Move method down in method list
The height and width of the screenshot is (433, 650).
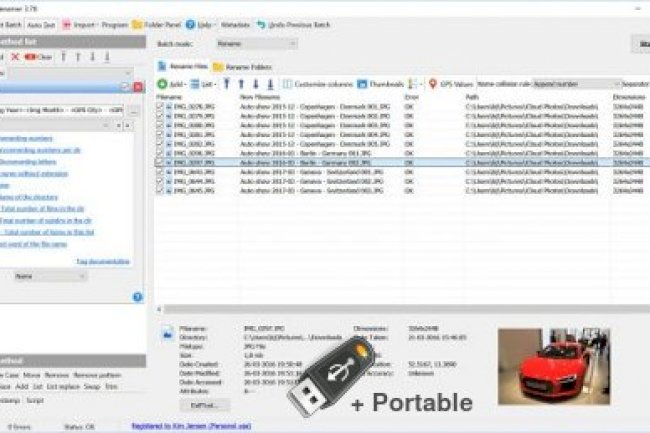[92, 57]
